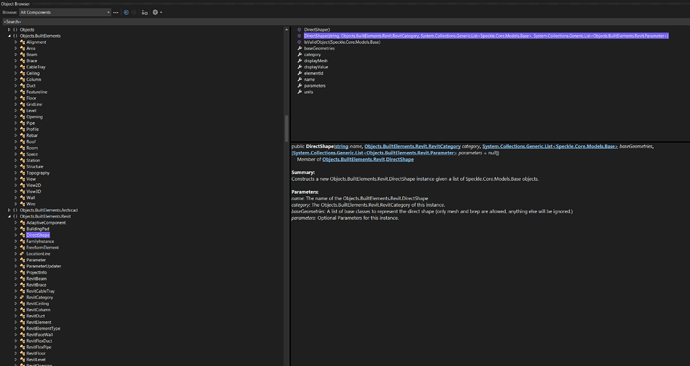The height and width of the screenshot is (366, 690).
Task: Select the ParameterUpdater class
Action: [44, 266]
